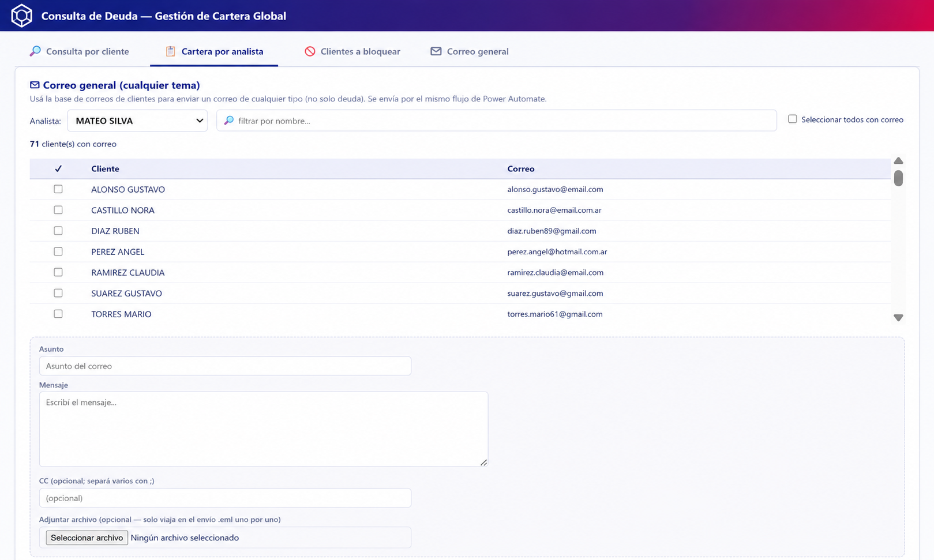The height and width of the screenshot is (560, 934).
Task: Click the email alonso.gustavo@email.com
Action: click(x=555, y=189)
